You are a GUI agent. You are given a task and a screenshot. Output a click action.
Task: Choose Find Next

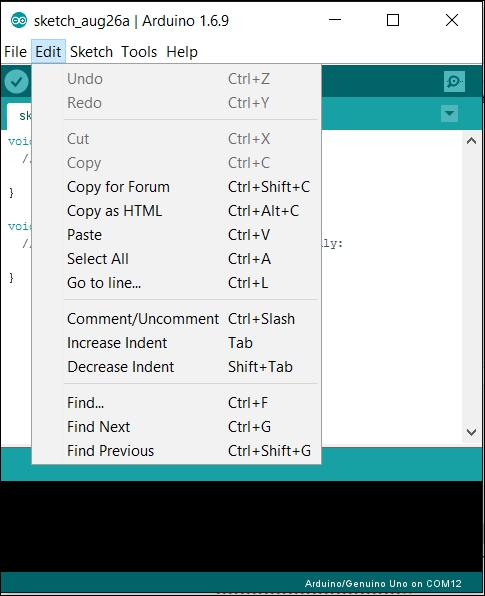pyautogui.click(x=176, y=427)
